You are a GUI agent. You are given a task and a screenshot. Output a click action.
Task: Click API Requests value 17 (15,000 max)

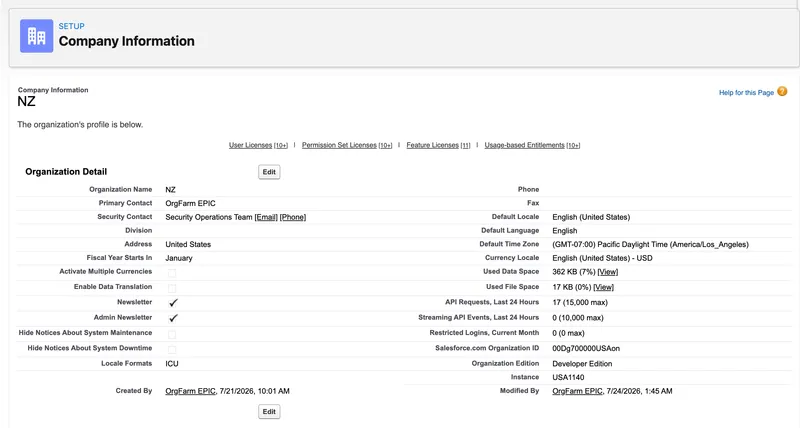580,303
